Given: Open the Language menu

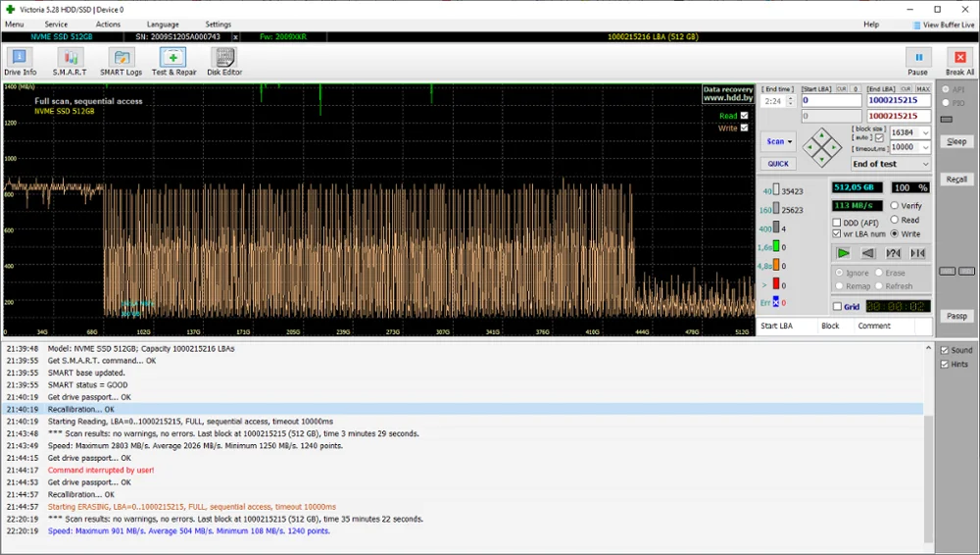Looking at the screenshot, I should point(163,25).
